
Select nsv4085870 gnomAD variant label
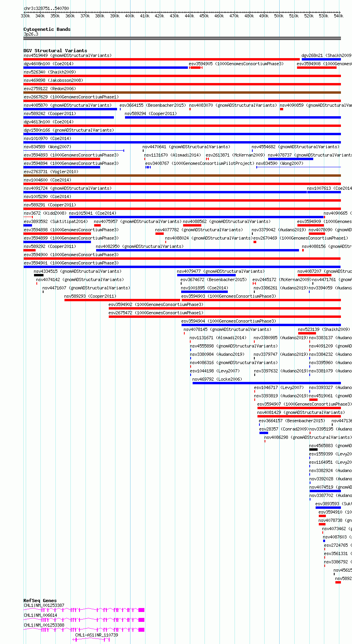coord(68,106)
